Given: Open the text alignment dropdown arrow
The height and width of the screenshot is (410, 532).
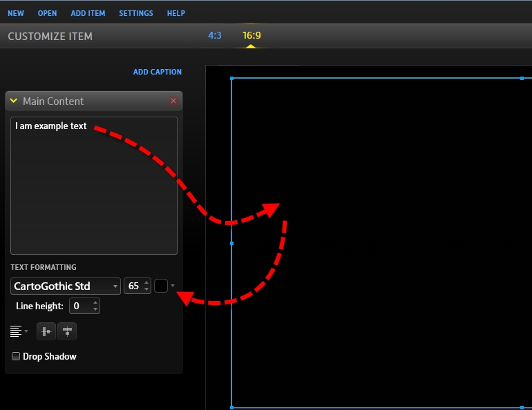Looking at the screenshot, I should click(26, 331).
